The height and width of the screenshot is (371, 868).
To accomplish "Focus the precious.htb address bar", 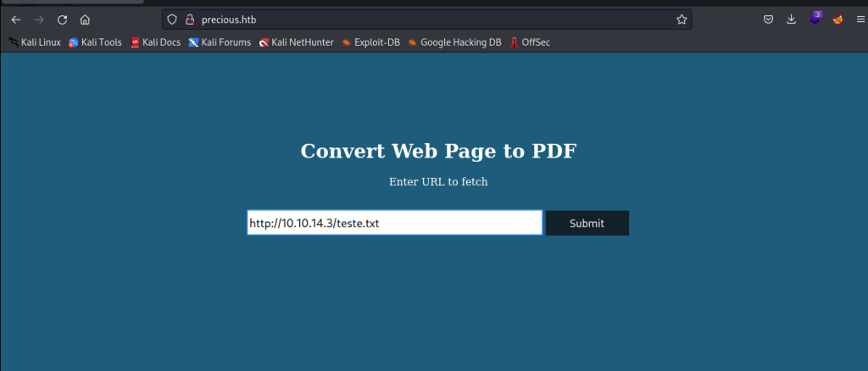I will point(424,19).
